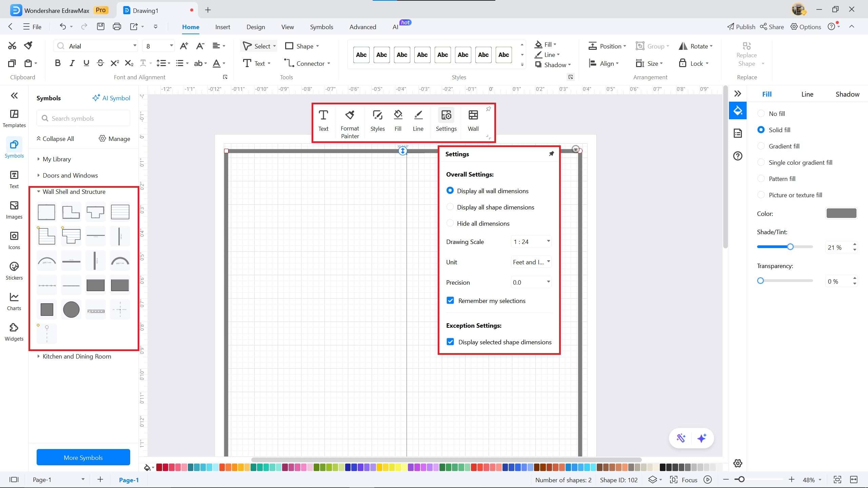Screen dimensions: 868x488
Task: Click the print icon in toolbar
Action: [117, 27]
